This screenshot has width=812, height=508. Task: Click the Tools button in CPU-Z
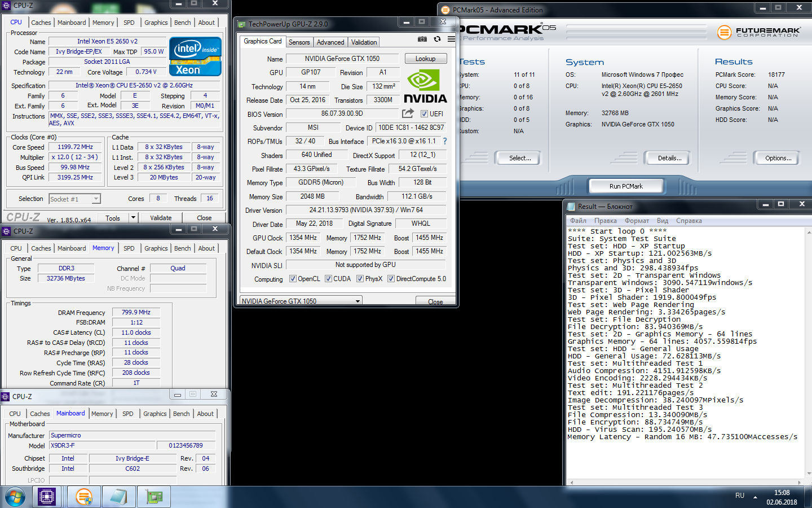click(113, 218)
